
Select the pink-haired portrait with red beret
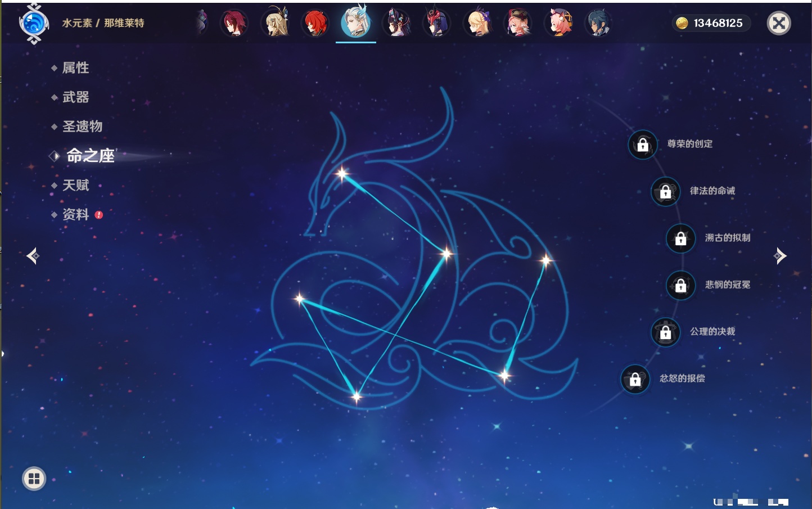518,24
